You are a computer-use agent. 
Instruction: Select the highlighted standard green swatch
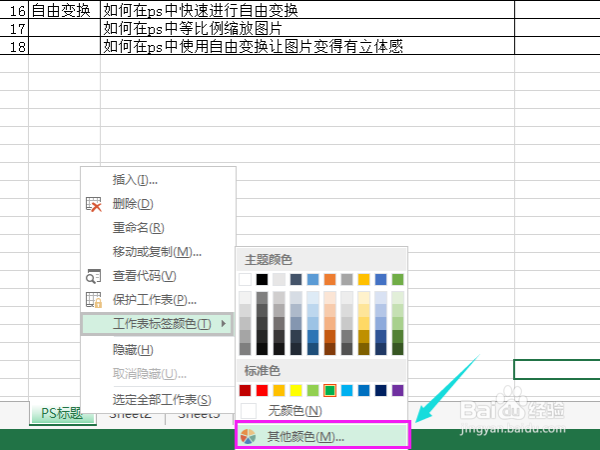pyautogui.click(x=330, y=391)
